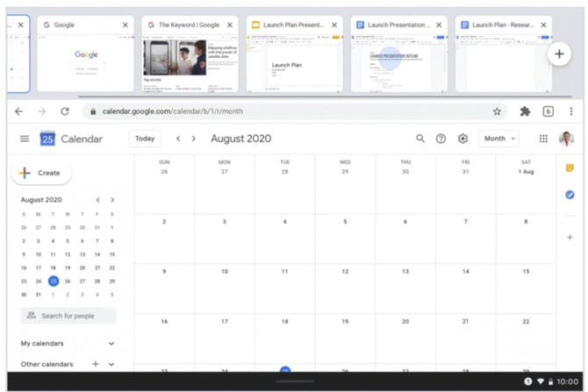588x392 pixels.
Task: Collapse the My calendars section
Action: (111, 343)
